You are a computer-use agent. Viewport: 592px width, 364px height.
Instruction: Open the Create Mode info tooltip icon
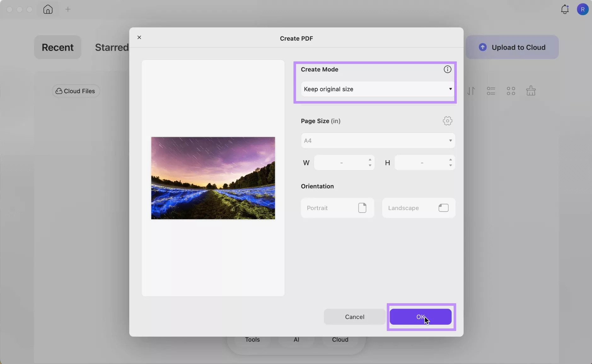447,70
